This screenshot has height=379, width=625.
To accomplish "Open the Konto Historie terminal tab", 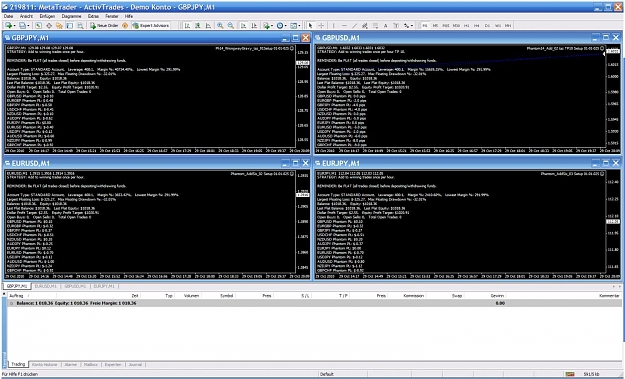I will point(44,365).
